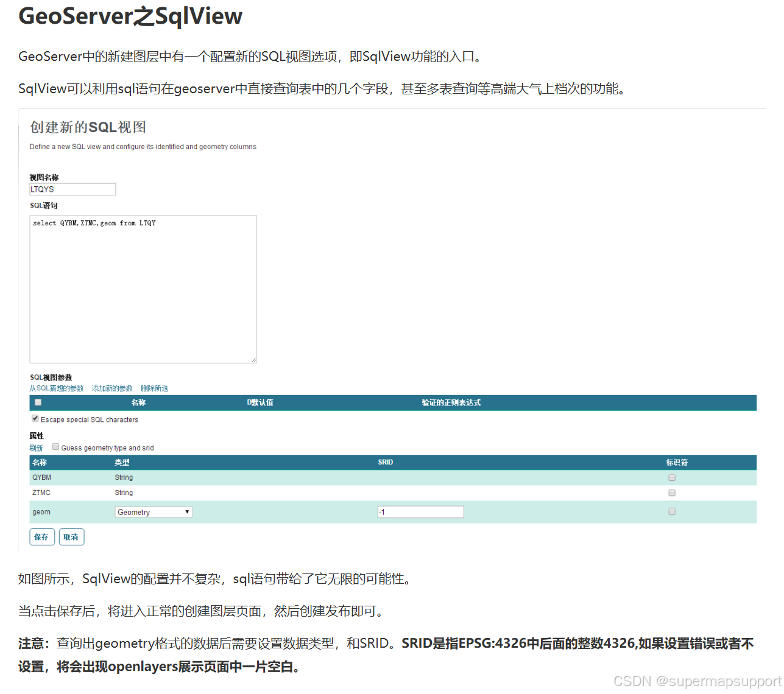This screenshot has height=694, width=784.
Task: Check the 标识符 box for QYBM row
Action: pyautogui.click(x=672, y=478)
